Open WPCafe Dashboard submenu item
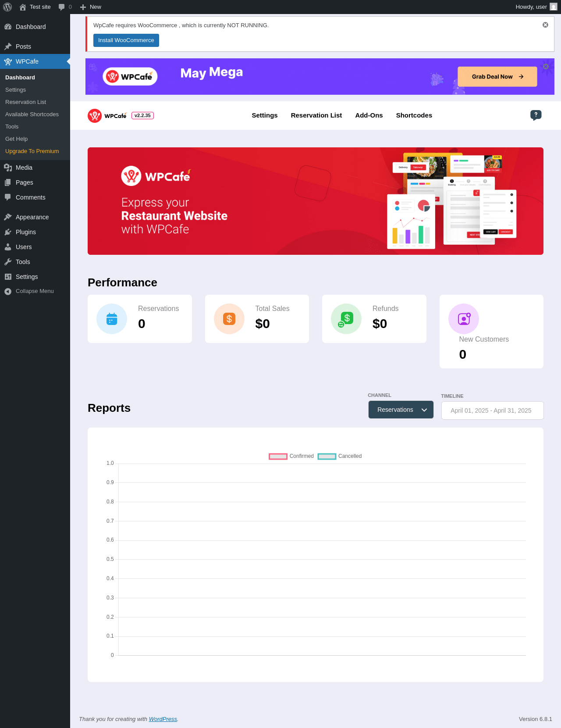The width and height of the screenshot is (561, 728). (35, 78)
